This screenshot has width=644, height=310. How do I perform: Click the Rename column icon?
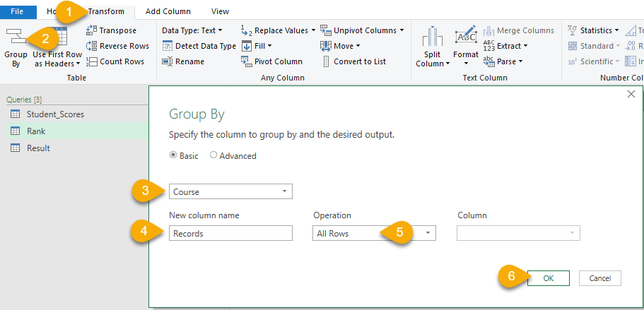point(168,61)
